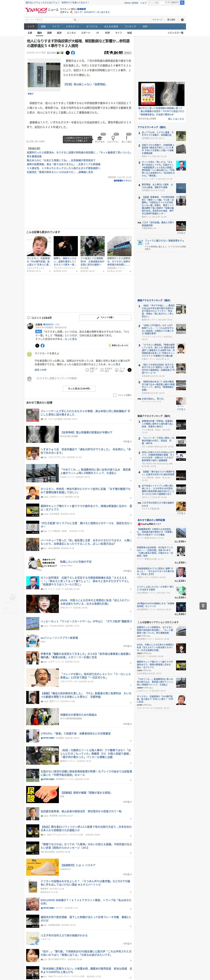Select the スポーツ category tab
The height and width of the screenshot is (980, 210).
coord(86,33)
